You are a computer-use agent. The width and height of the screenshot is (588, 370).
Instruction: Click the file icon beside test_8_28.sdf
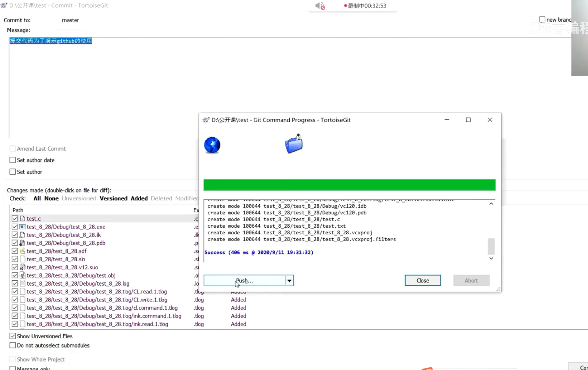(23, 251)
